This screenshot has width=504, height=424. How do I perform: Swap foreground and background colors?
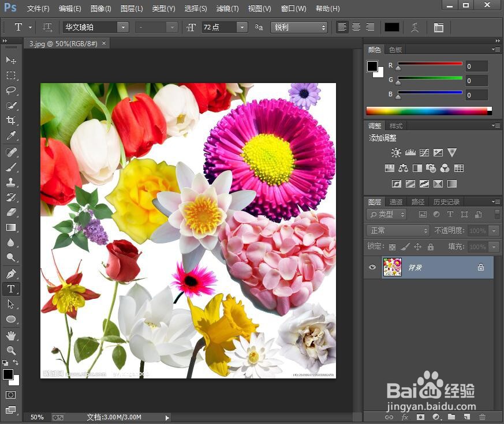(x=16, y=362)
